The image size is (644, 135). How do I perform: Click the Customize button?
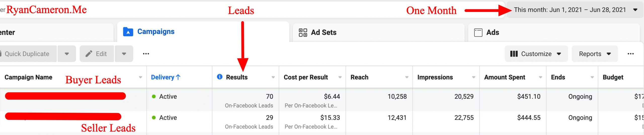pos(536,54)
